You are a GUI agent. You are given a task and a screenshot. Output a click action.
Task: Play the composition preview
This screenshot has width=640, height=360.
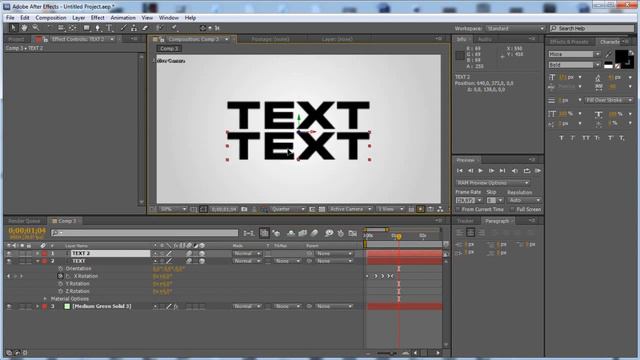pos(480,171)
